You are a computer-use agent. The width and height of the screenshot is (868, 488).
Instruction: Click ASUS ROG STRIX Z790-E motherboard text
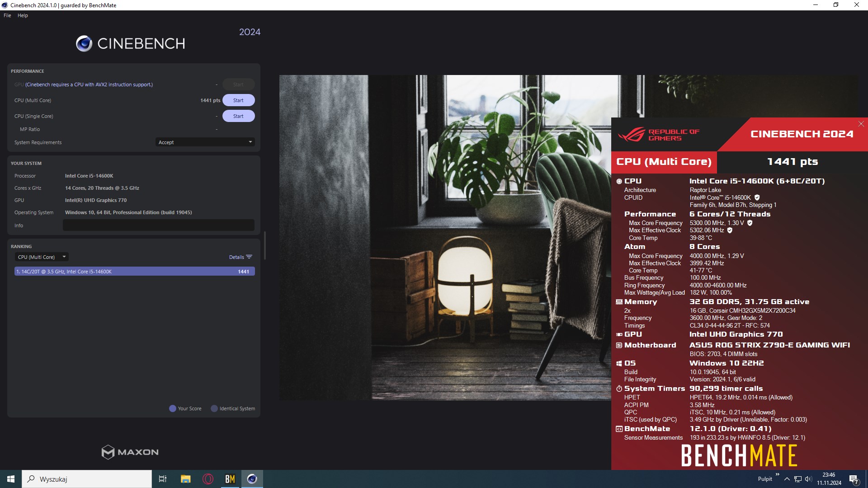(x=769, y=345)
